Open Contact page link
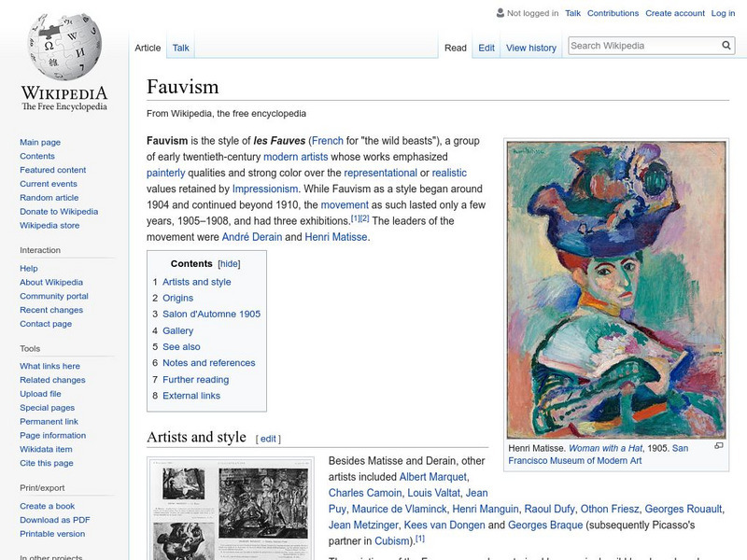Image resolution: width=747 pixels, height=560 pixels. (46, 323)
